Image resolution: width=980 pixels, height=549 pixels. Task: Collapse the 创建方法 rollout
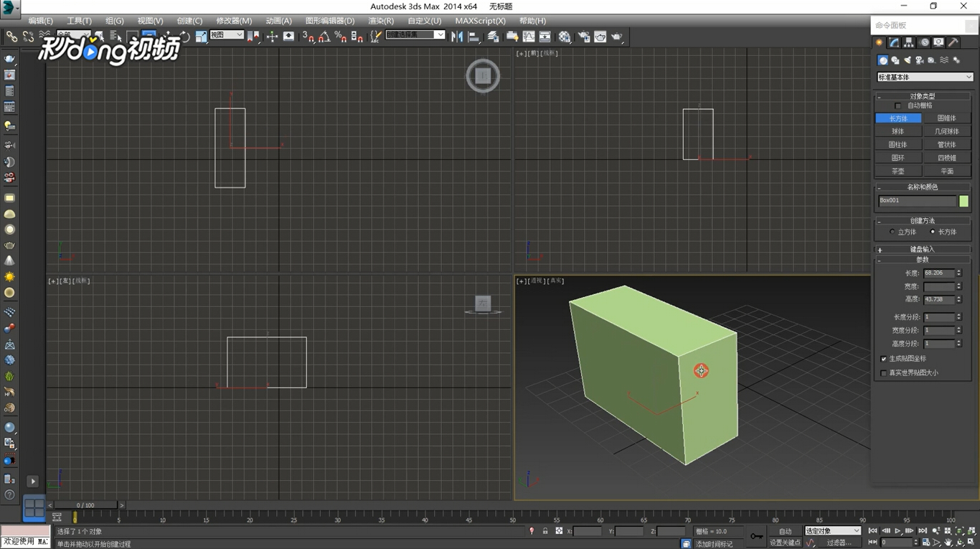pos(923,220)
